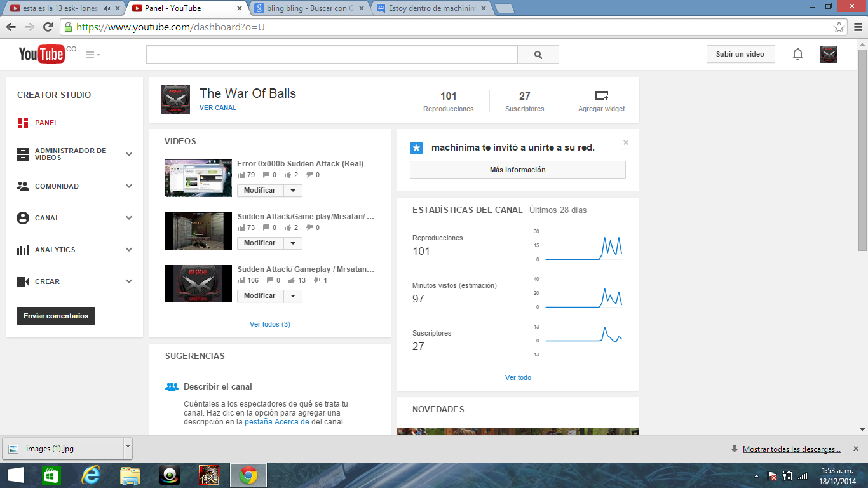Image resolution: width=868 pixels, height=488 pixels.
Task: Open File Explorer from the taskbar
Action: tap(130, 475)
